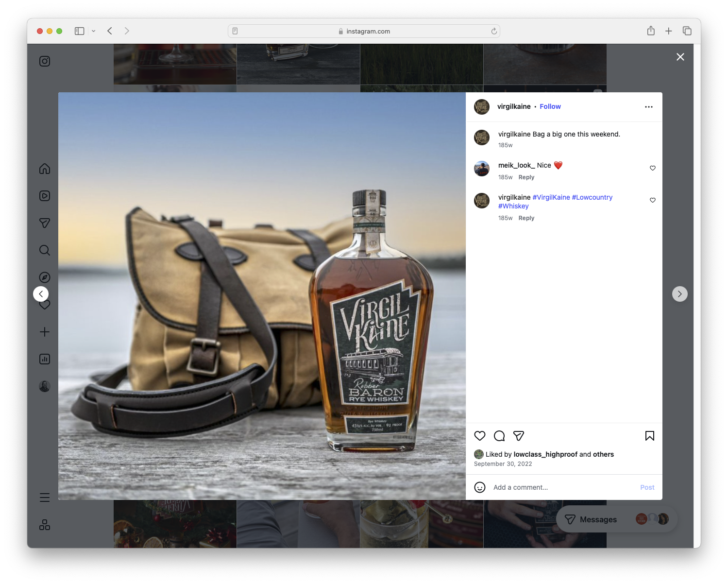
Task: Open the emoji picker for commenting
Action: 480,487
